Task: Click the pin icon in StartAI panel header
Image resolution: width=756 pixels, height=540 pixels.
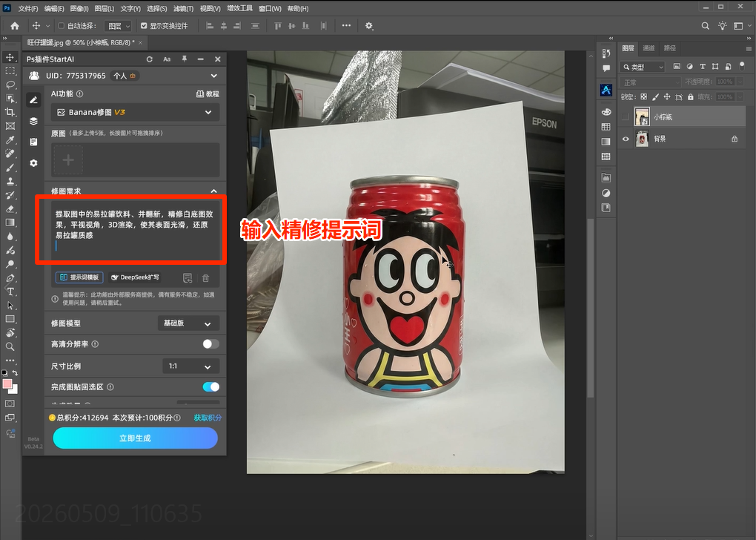Action: 184,59
